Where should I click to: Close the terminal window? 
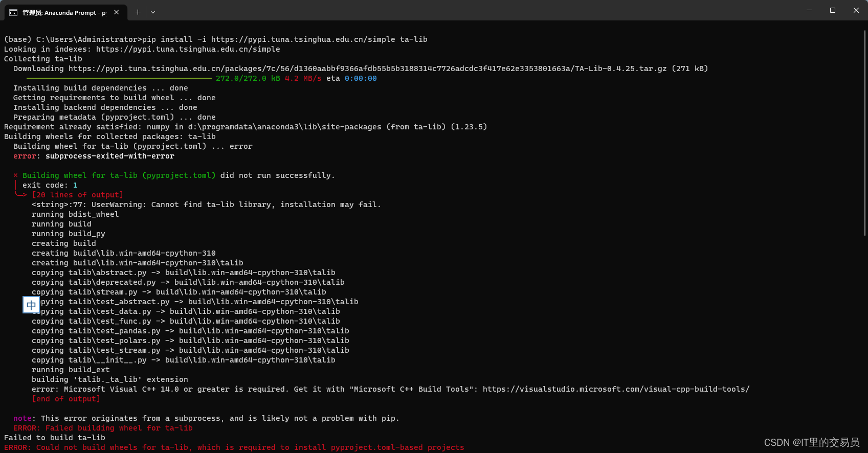tap(856, 10)
